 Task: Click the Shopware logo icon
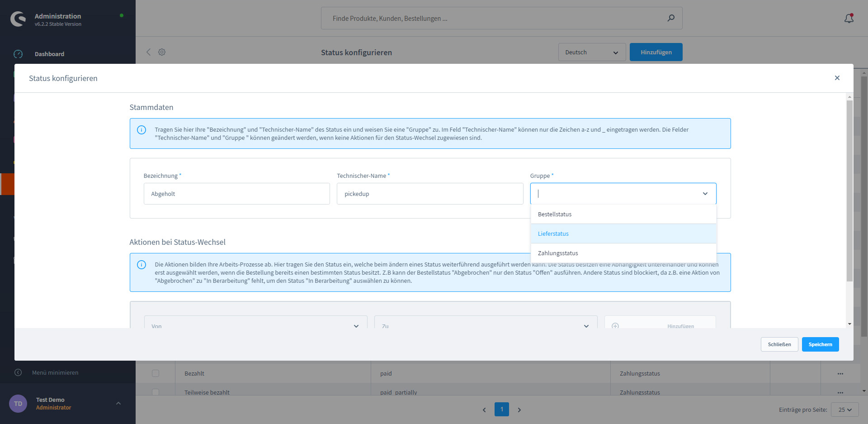point(18,19)
